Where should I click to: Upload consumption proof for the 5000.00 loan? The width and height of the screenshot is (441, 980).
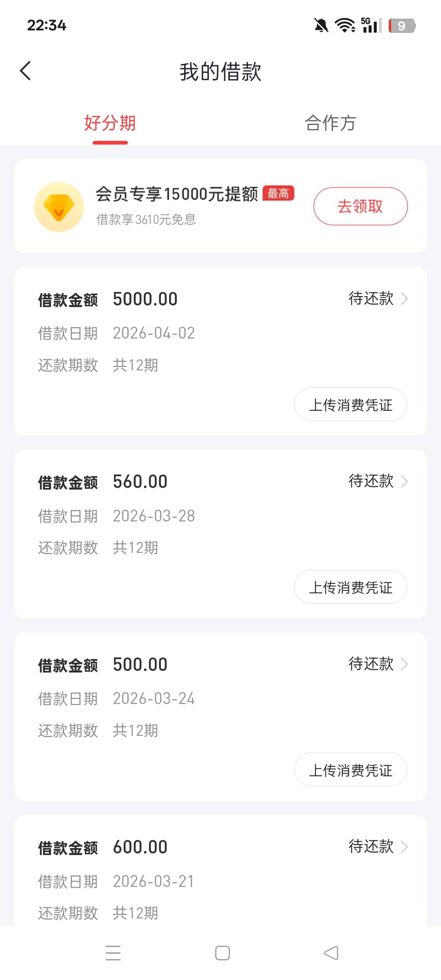pos(350,405)
